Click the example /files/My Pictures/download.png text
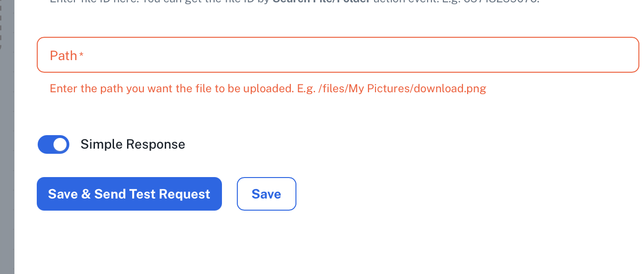The image size is (644, 274). pyautogui.click(x=402, y=89)
